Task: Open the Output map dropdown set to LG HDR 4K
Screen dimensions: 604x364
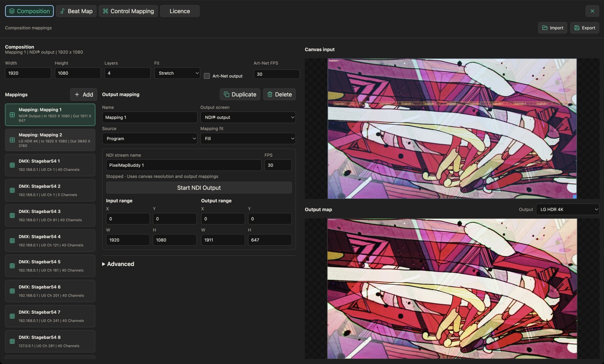Action: 567,209
